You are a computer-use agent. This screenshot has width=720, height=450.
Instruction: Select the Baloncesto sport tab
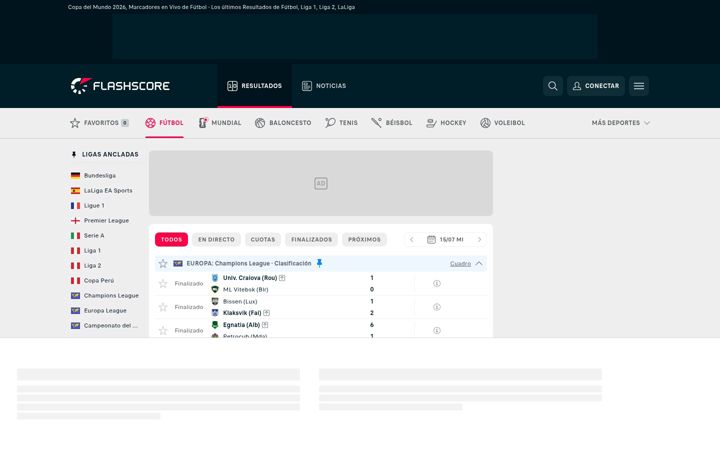click(283, 123)
